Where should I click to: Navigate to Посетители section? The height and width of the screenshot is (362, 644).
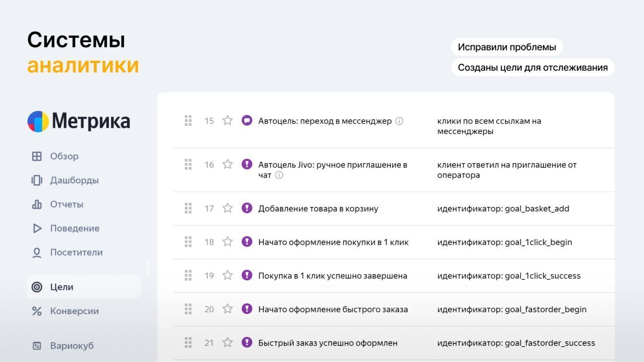tap(76, 252)
